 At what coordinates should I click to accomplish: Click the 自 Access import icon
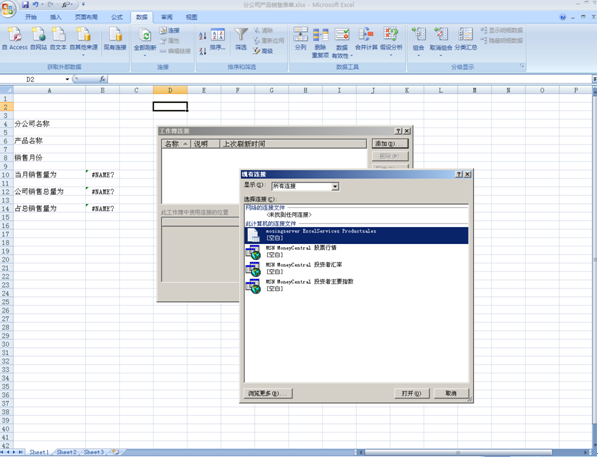(x=15, y=34)
